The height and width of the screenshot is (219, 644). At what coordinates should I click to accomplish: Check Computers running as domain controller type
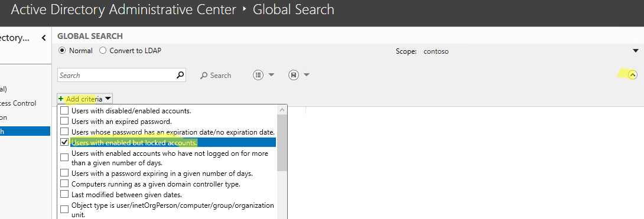tap(64, 184)
